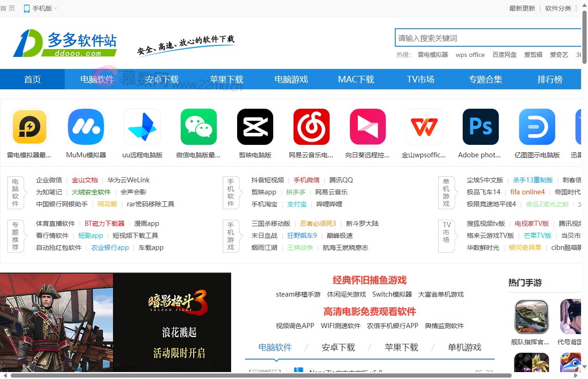Select the uu远程电脑版 icon
Image resolution: width=588 pixels, height=379 pixels.
[x=142, y=126]
